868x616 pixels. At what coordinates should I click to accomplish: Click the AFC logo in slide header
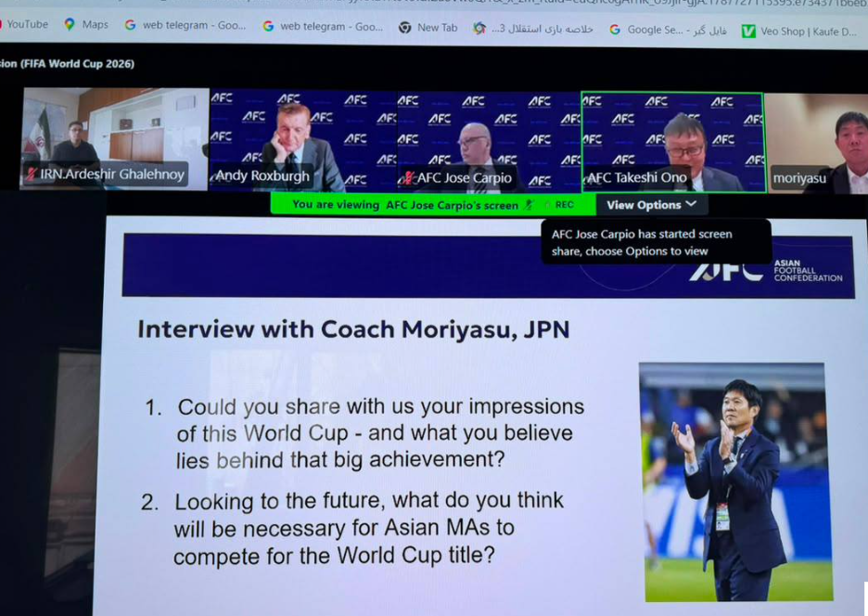(x=726, y=272)
